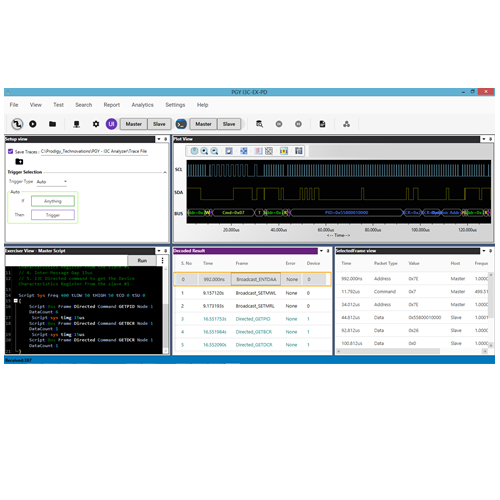
Task: Toggle the Save Traces checkbox
Action: (x=10, y=151)
